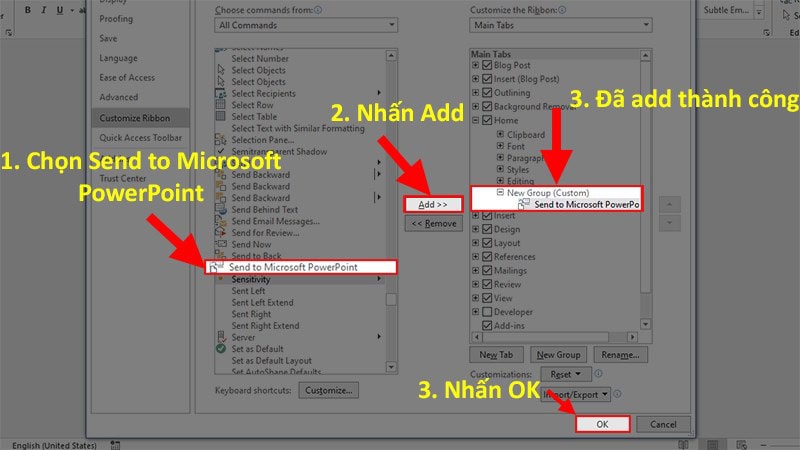Viewport: 800px width, 450px height.
Task: Click info icon next to Import/Export
Action: pyautogui.click(x=617, y=394)
